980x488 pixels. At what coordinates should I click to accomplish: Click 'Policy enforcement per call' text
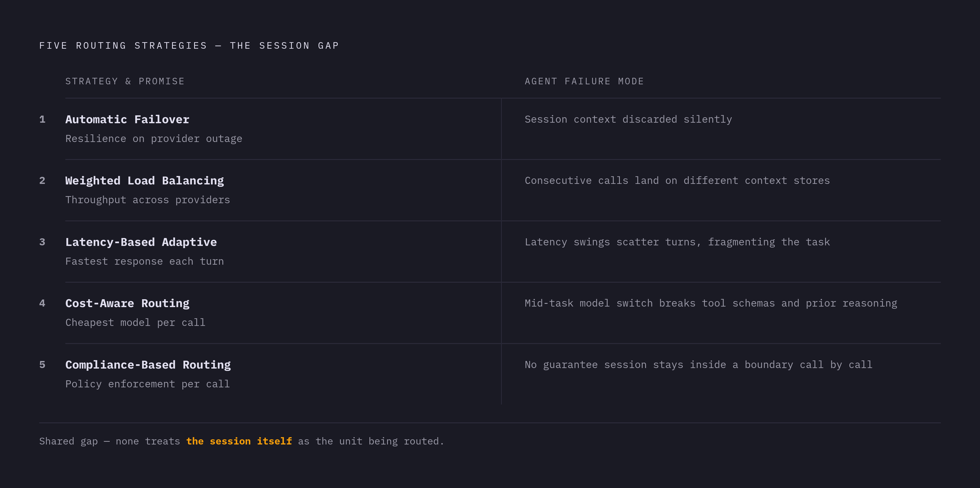tap(148, 384)
